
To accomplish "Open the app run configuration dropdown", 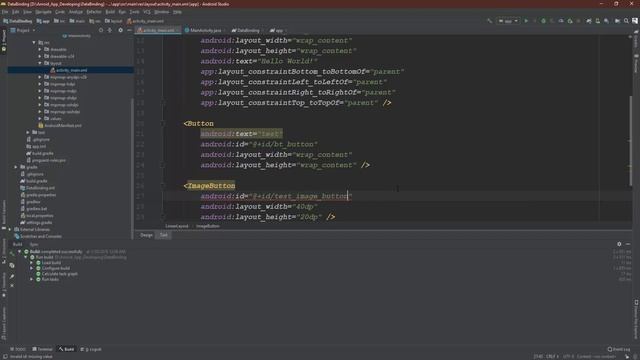I will click(x=508, y=21).
